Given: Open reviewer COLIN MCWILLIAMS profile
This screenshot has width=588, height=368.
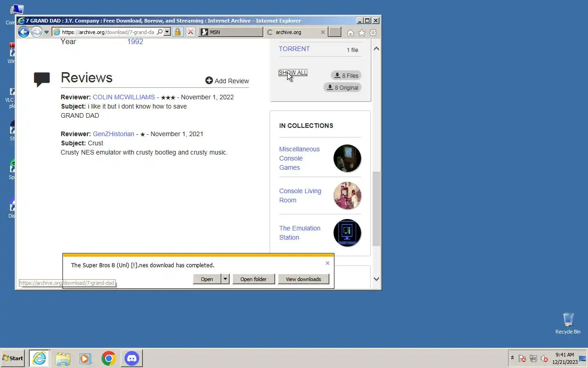Looking at the screenshot, I should (x=124, y=97).
